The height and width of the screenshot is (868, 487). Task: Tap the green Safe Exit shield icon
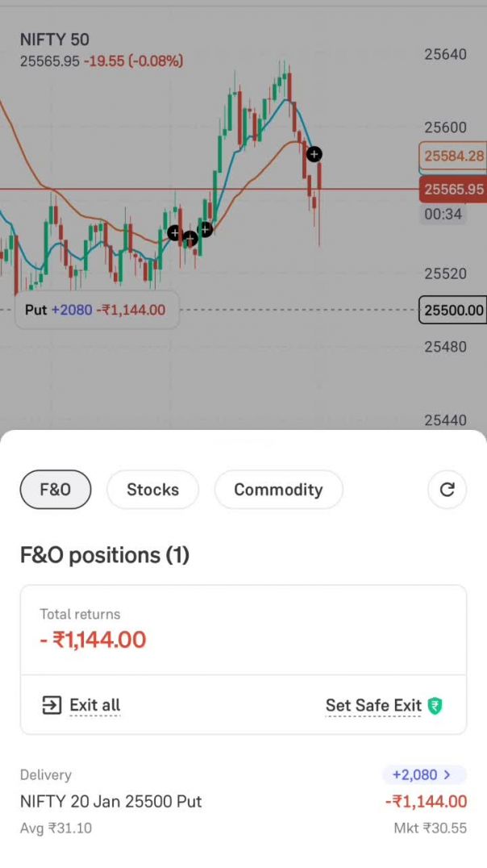(435, 706)
